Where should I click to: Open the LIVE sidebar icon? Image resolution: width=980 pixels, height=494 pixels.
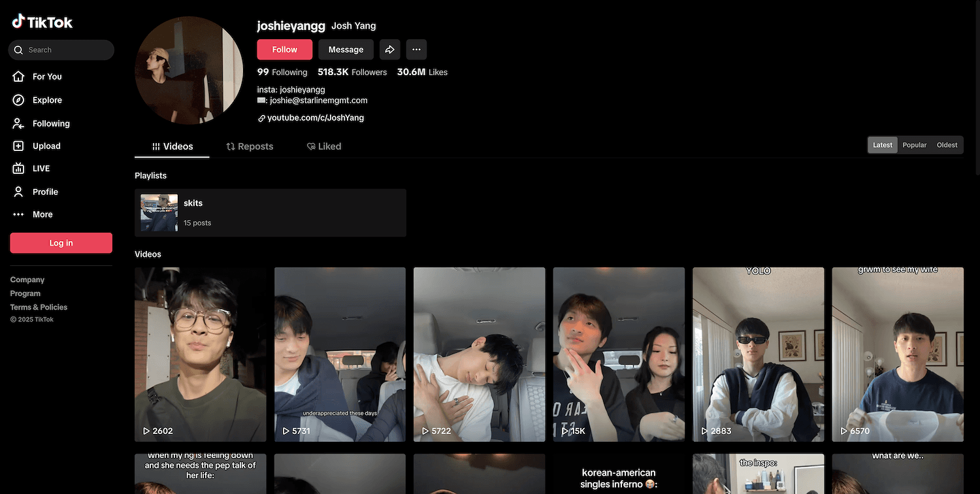(19, 169)
